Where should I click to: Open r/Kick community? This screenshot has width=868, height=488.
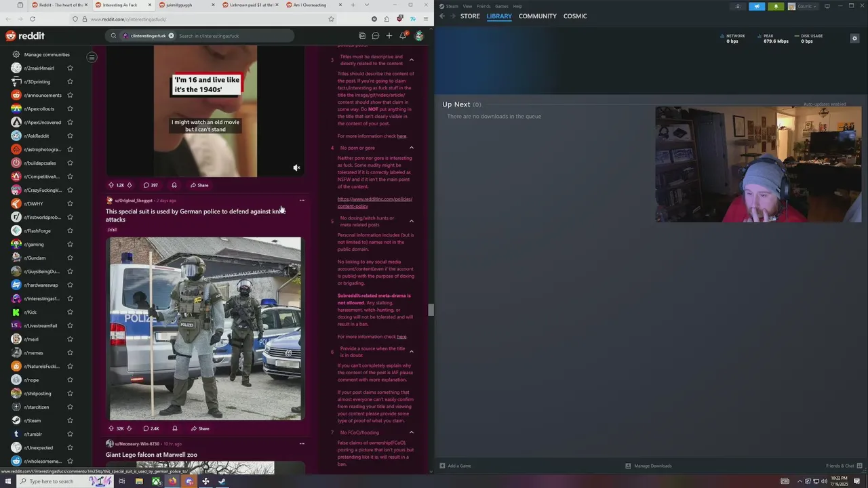tap(31, 312)
